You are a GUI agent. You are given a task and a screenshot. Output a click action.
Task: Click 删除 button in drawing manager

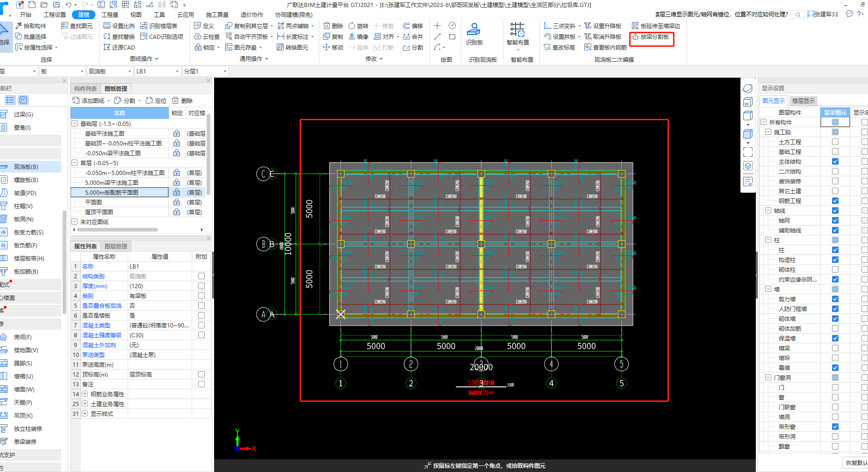[182, 101]
